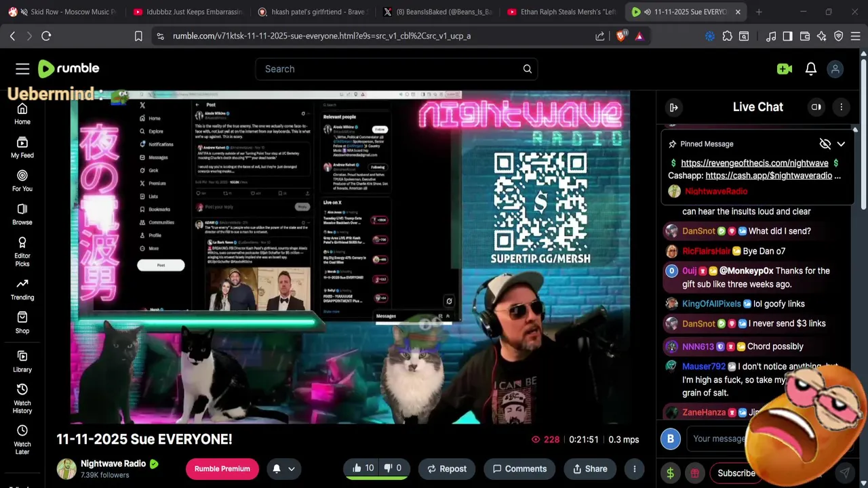Open a new browser tab
Image resolution: width=868 pixels, height=488 pixels.
pyautogui.click(x=759, y=12)
